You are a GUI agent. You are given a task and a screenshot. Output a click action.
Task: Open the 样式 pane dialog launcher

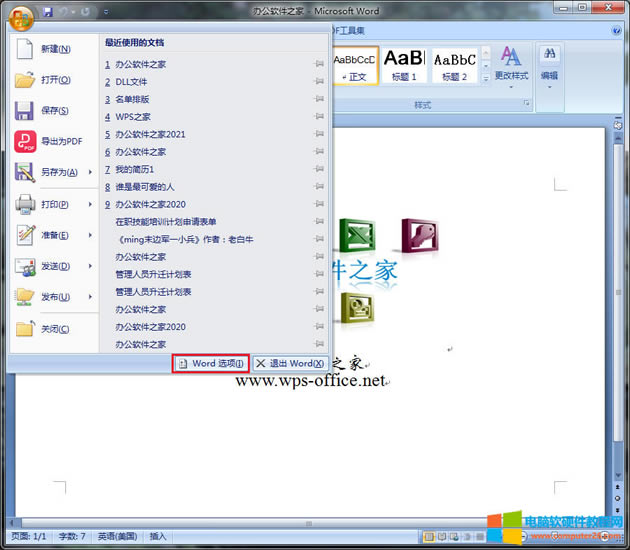[526, 104]
